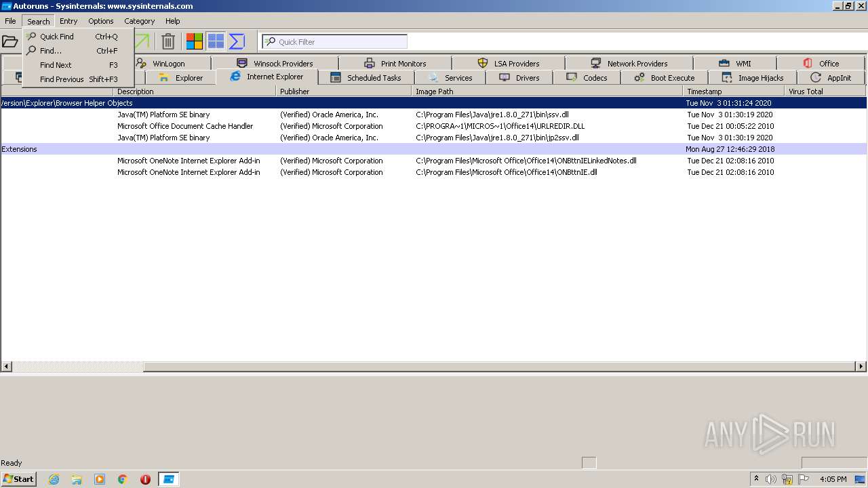Toggle hide Windows entries icon
This screenshot has height=488, width=868.
point(216,41)
